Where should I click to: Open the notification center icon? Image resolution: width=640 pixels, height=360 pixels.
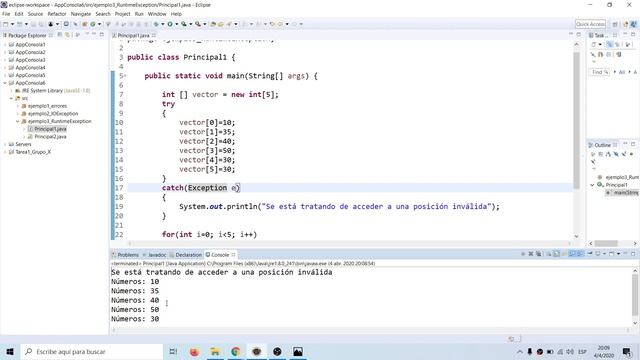[627, 351]
